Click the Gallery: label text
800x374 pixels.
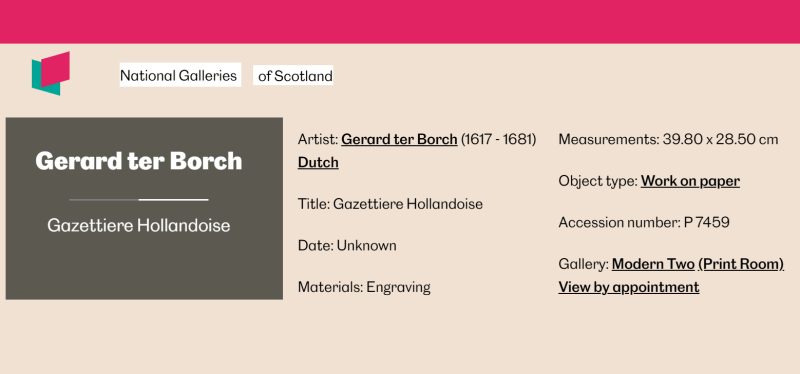point(584,264)
